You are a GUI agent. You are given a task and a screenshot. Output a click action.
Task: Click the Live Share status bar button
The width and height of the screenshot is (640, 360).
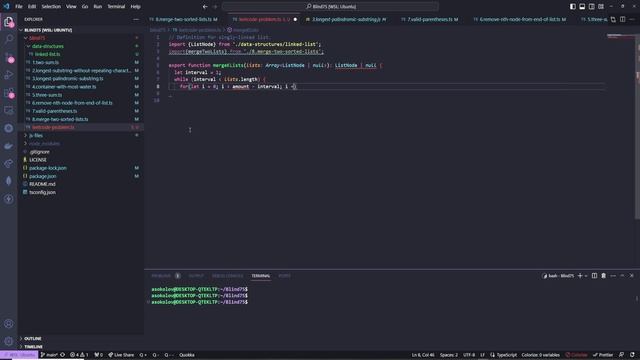121,355
